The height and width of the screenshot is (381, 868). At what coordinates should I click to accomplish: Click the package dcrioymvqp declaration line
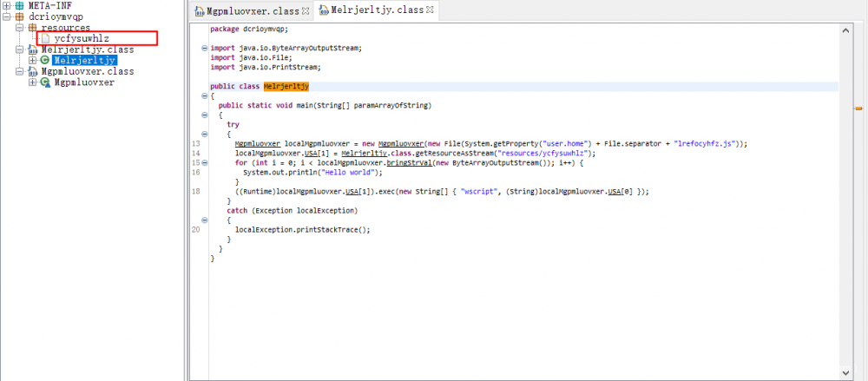pyautogui.click(x=249, y=29)
